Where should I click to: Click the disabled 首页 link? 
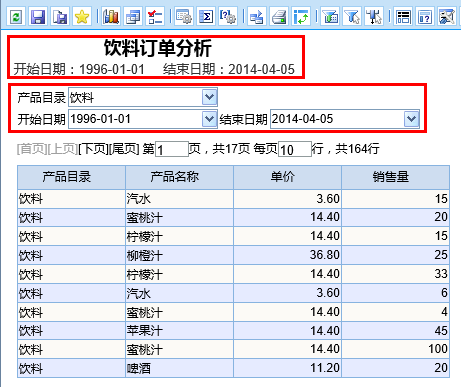32,149
